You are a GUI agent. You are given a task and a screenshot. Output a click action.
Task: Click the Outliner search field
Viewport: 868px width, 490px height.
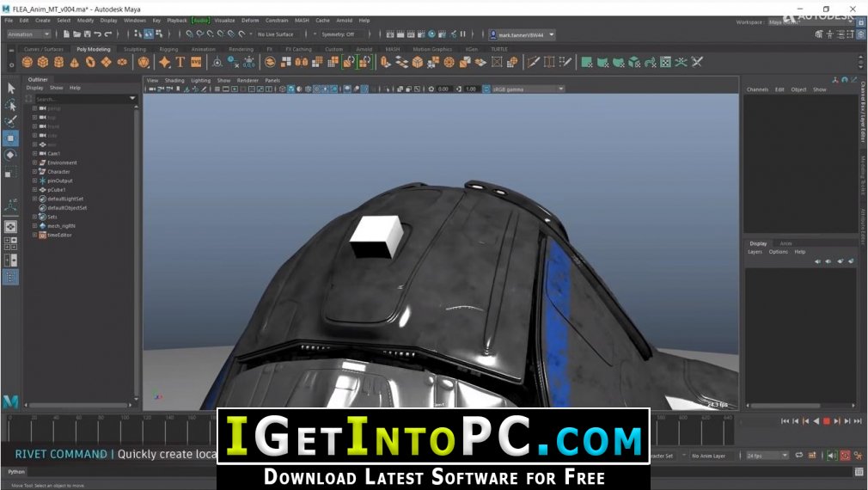[x=85, y=99]
